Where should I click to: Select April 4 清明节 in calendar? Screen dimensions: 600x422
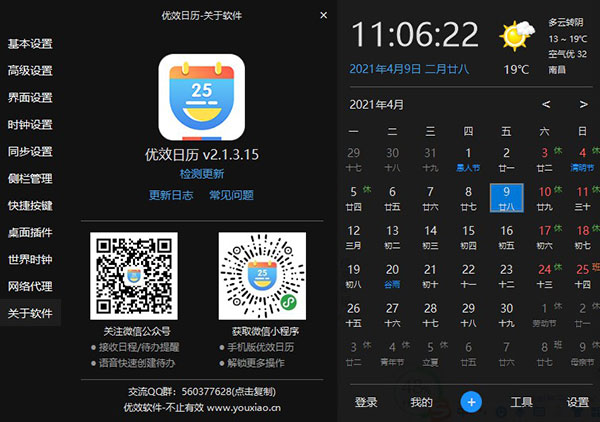[583, 159]
